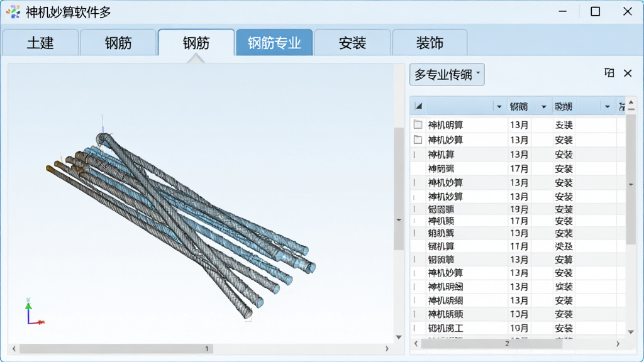Screen dimensions: 644x362
Task: Click the select-all corner triangle in table header
Action: click(418, 107)
